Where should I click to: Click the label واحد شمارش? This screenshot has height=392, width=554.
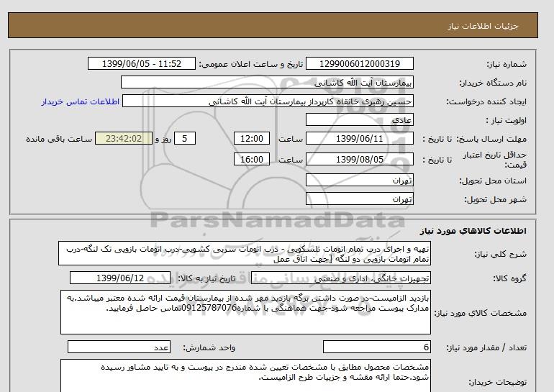click(x=209, y=347)
